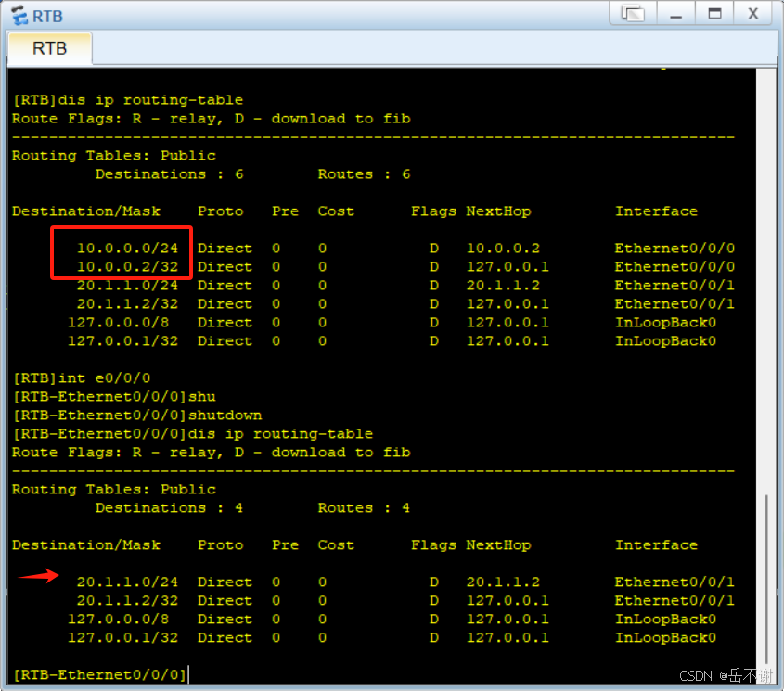
Task: Maximize the RTB window
Action: pyautogui.click(x=714, y=14)
